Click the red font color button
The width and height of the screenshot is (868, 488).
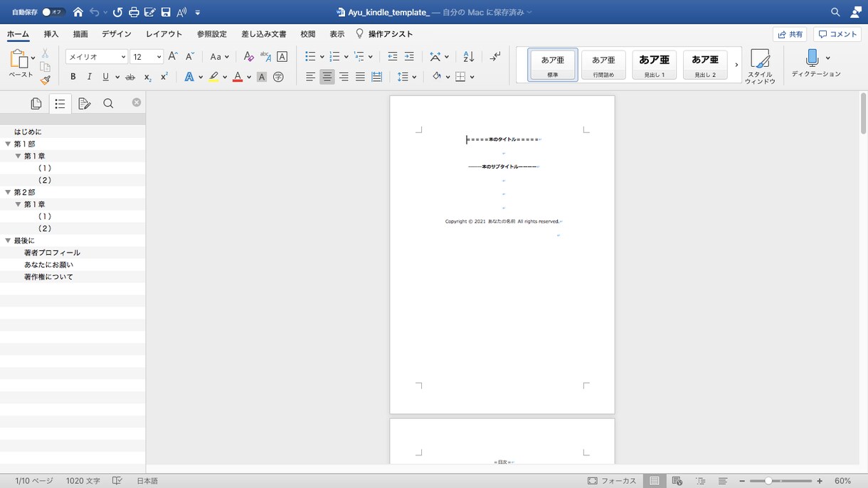(238, 77)
